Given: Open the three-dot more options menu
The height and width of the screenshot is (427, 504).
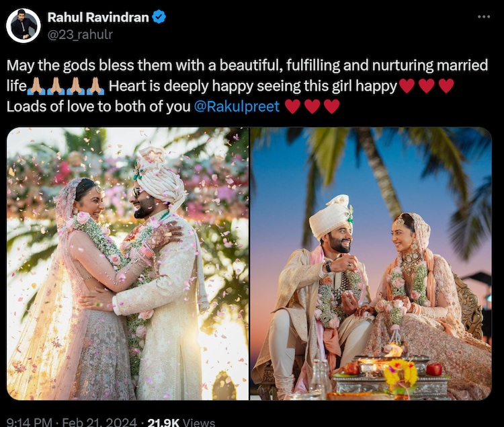Looking at the screenshot, I should 484,17.
